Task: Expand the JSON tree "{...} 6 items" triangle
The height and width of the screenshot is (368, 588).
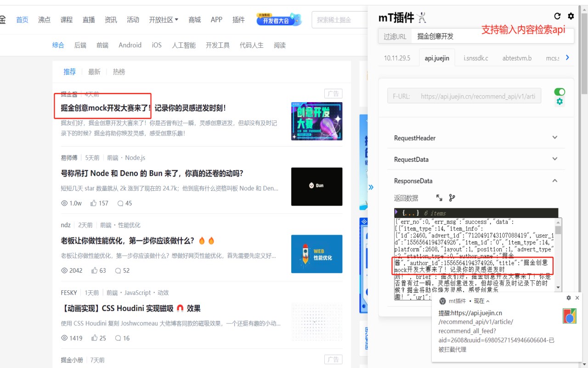Action: click(396, 212)
